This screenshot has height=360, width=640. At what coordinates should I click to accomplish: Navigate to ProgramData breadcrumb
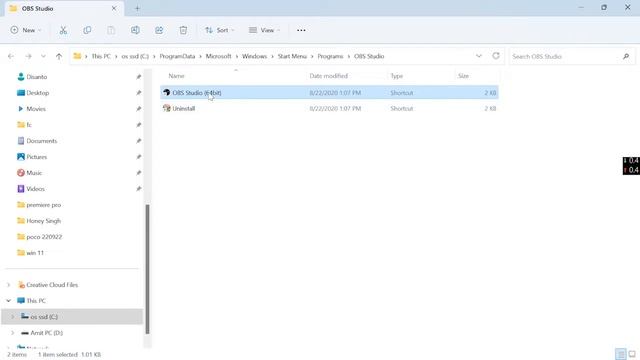pyautogui.click(x=177, y=56)
